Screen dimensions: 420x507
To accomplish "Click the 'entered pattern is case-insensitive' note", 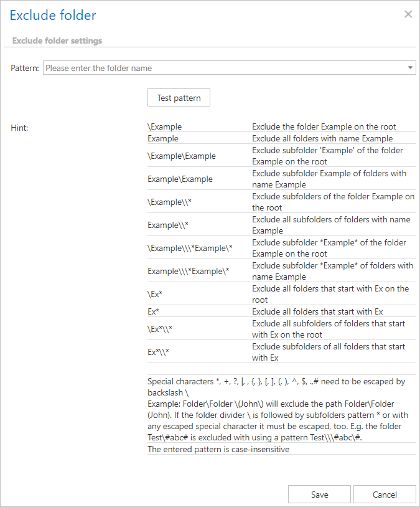I will 218,449.
